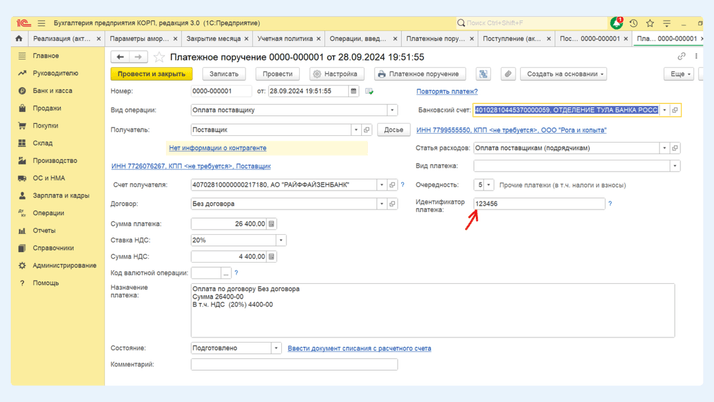Expand the Состояние dropdown
714x402 pixels.
(x=276, y=348)
